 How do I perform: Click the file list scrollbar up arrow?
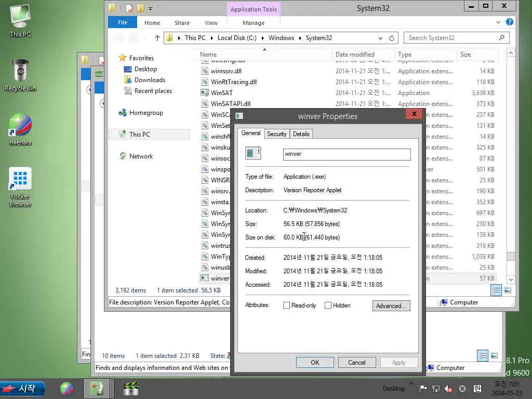point(511,52)
